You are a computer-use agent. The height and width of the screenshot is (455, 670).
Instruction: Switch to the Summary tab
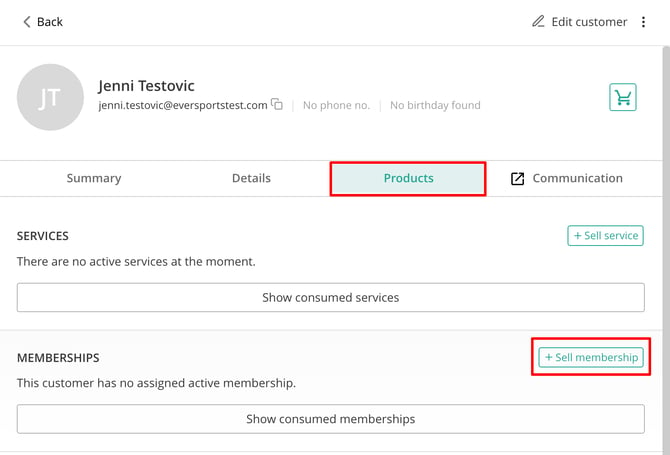(94, 178)
